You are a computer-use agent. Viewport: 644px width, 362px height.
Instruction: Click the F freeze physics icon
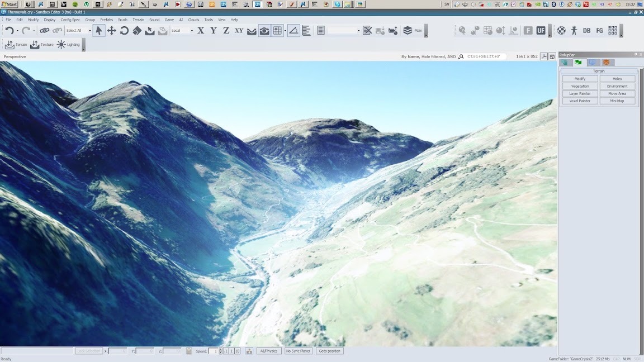point(528,30)
